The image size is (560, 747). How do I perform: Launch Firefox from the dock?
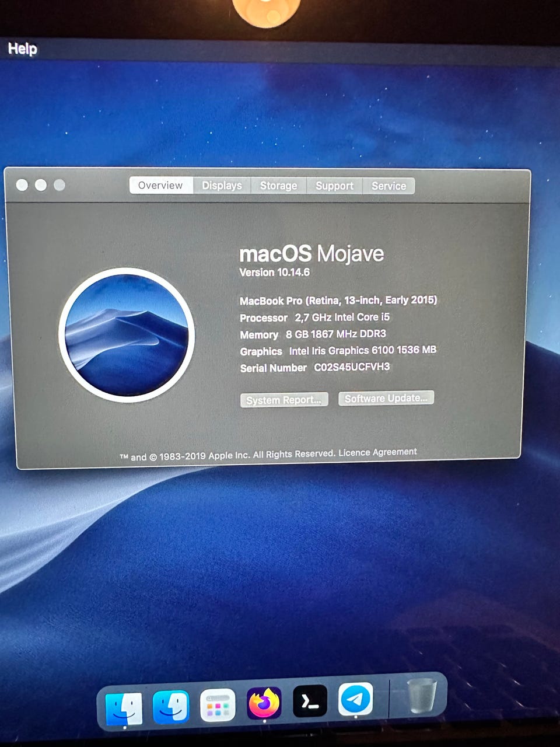click(x=264, y=703)
